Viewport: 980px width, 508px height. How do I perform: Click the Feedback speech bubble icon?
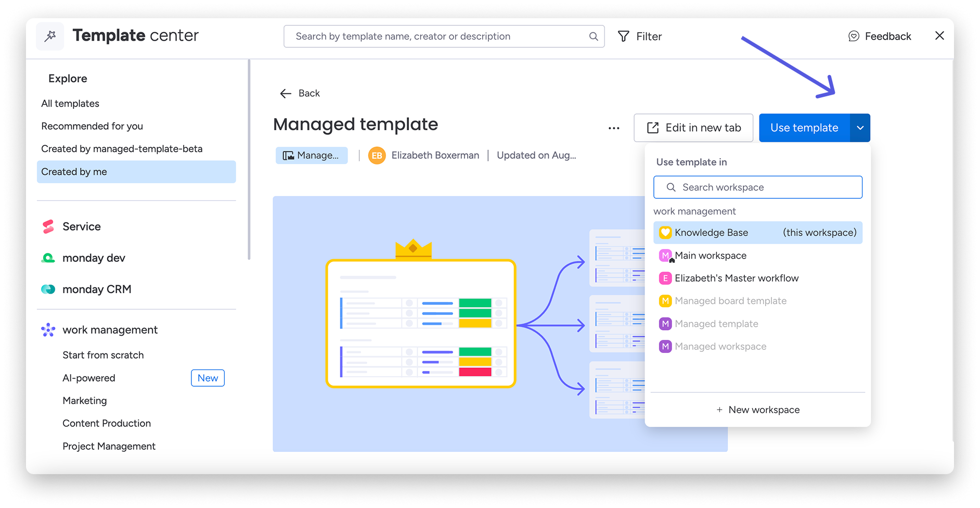854,36
